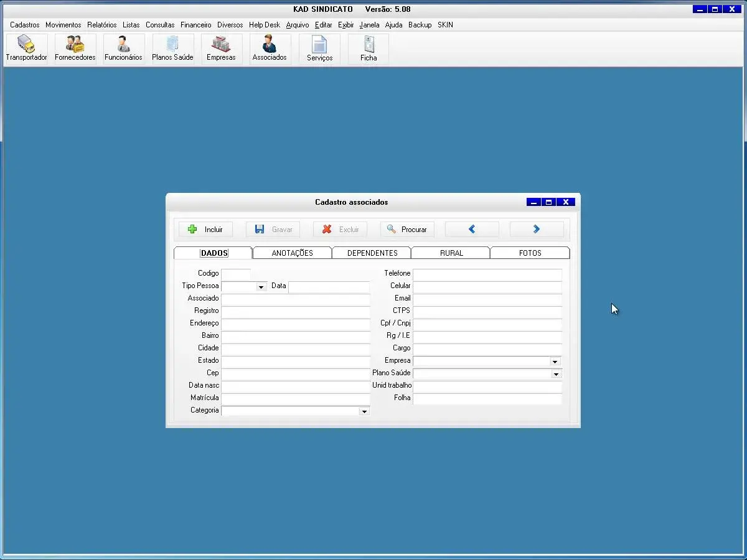Open the Consultas menu
Screen dimensions: 747x560
click(161, 25)
